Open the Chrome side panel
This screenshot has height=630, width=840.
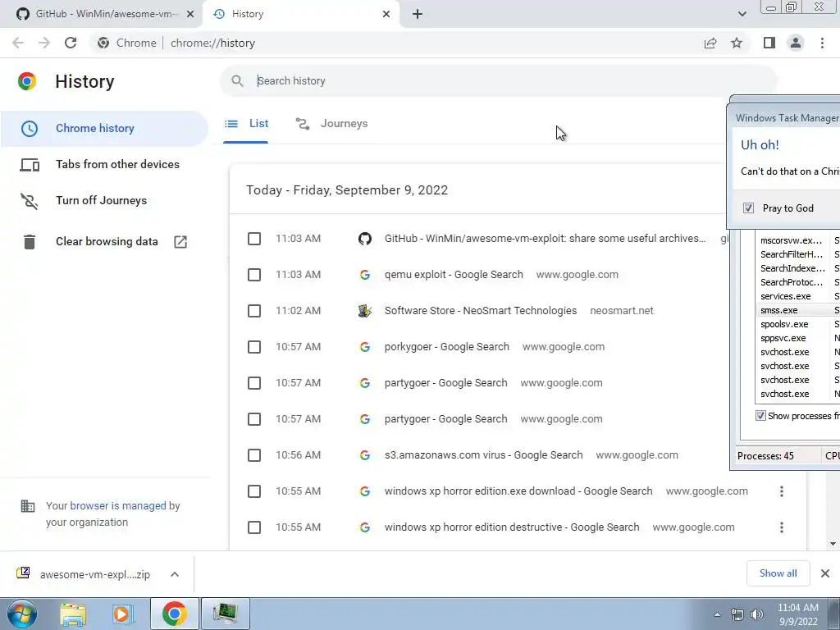[x=769, y=43]
